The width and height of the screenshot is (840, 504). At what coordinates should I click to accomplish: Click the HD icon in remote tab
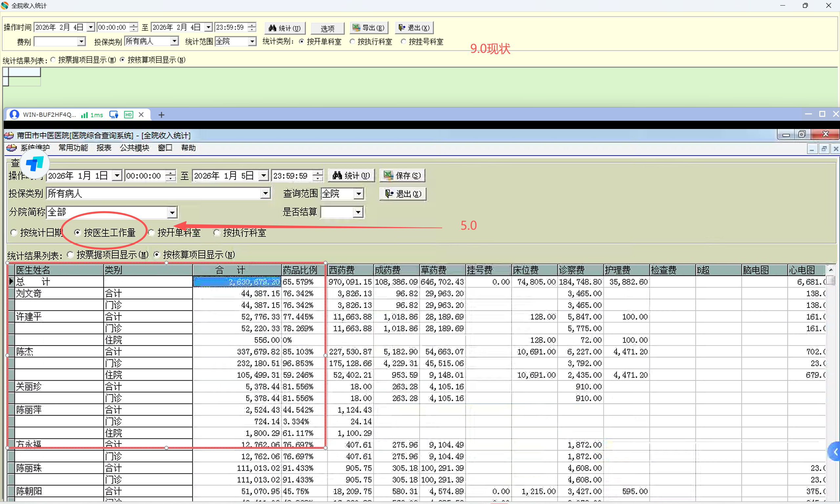pos(128,115)
